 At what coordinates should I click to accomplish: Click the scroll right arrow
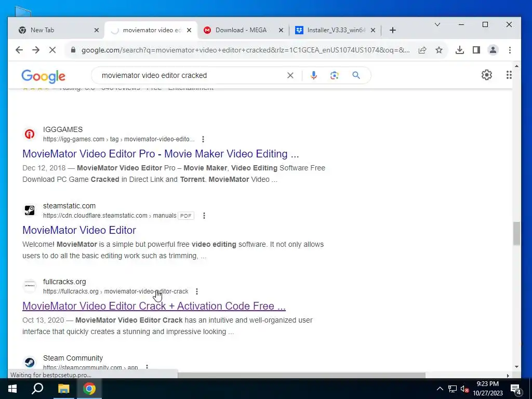508,375
